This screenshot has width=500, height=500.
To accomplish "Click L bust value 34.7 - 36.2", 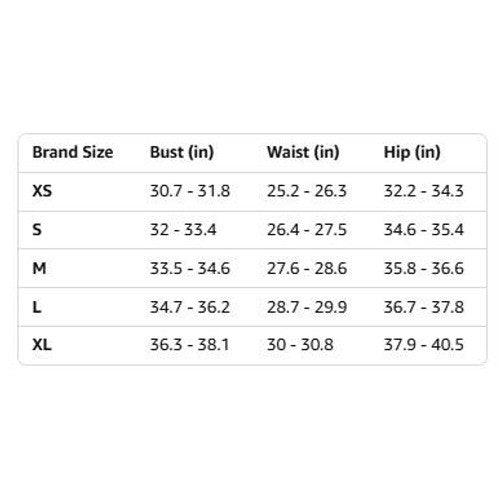I will pyautogui.click(x=190, y=307).
